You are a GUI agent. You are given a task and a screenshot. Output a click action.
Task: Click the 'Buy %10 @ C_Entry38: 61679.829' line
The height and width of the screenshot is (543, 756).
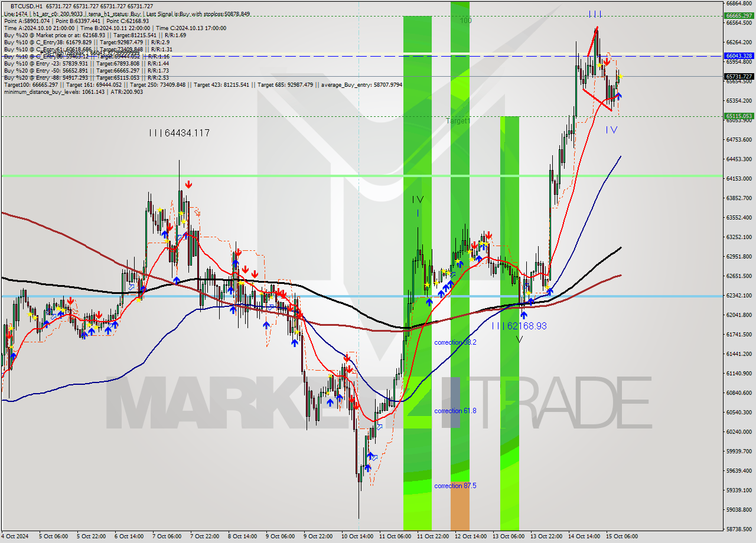click(x=87, y=42)
